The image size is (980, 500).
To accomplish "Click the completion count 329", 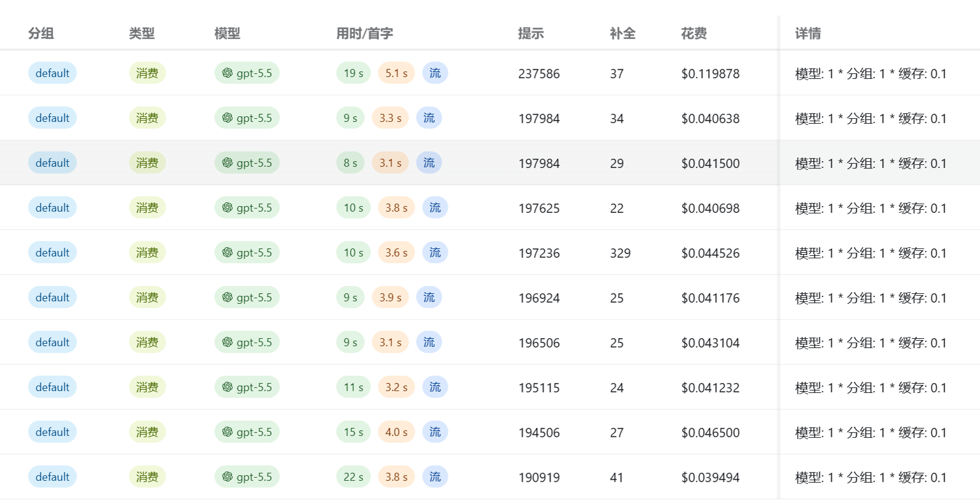I will pos(620,253).
